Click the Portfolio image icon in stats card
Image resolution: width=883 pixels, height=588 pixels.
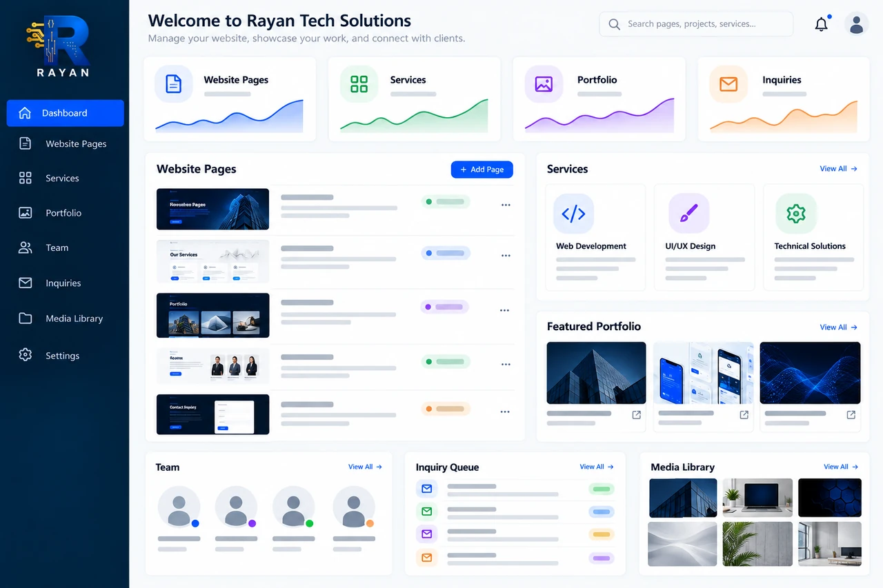pos(544,84)
